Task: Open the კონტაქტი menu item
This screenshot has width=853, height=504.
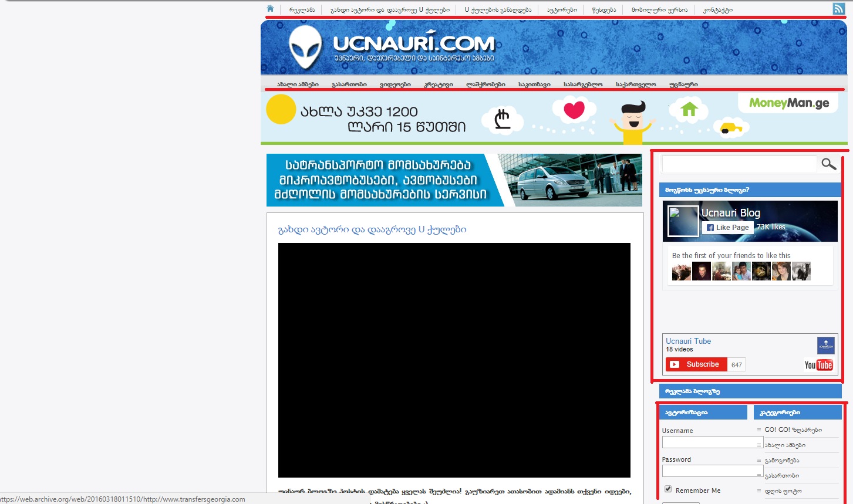Action: (717, 10)
